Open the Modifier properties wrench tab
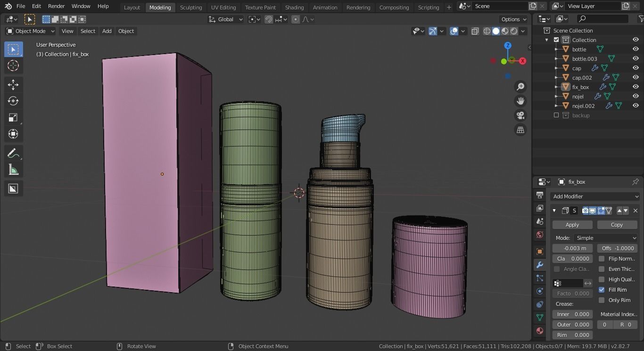The image size is (644, 351). click(540, 265)
